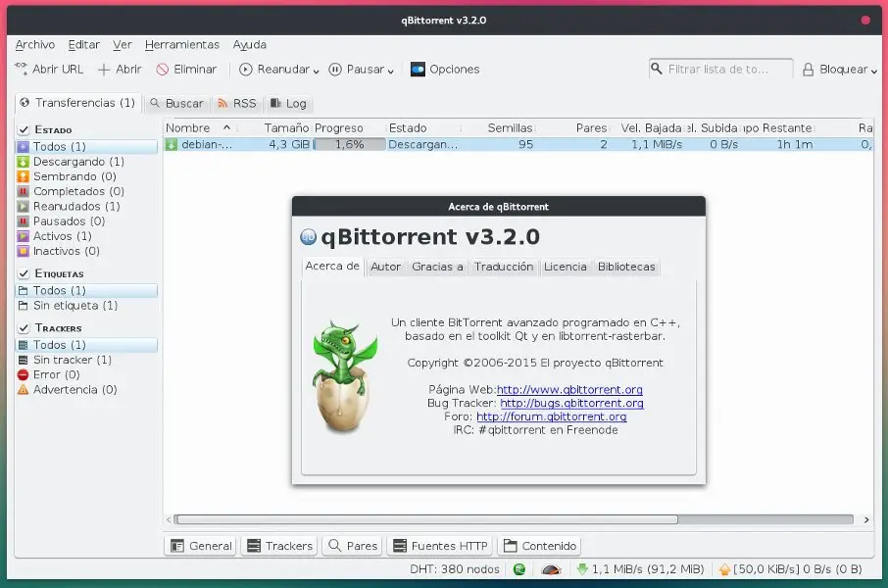Click the green download speed arrow icon
The image size is (888, 588).
coord(582,569)
